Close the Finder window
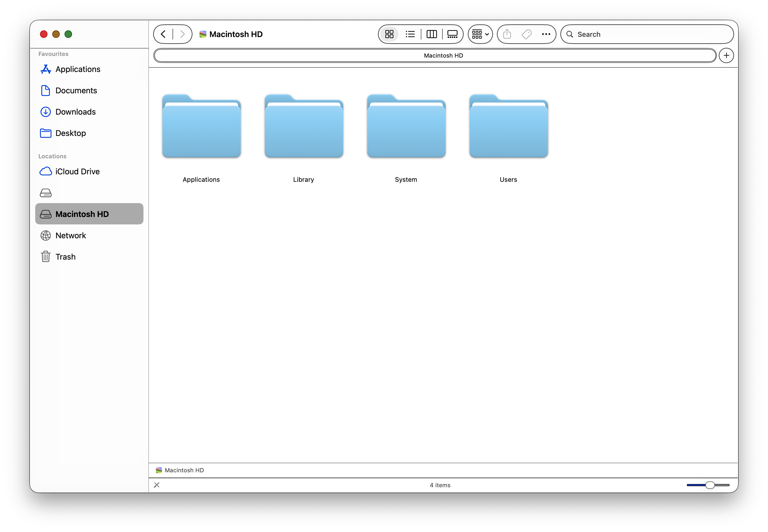 [44, 34]
